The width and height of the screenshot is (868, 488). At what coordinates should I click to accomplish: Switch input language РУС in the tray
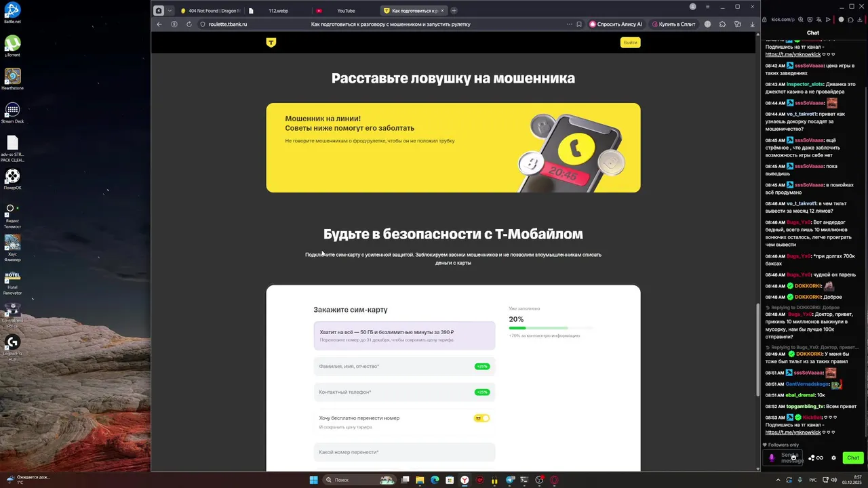point(813,480)
